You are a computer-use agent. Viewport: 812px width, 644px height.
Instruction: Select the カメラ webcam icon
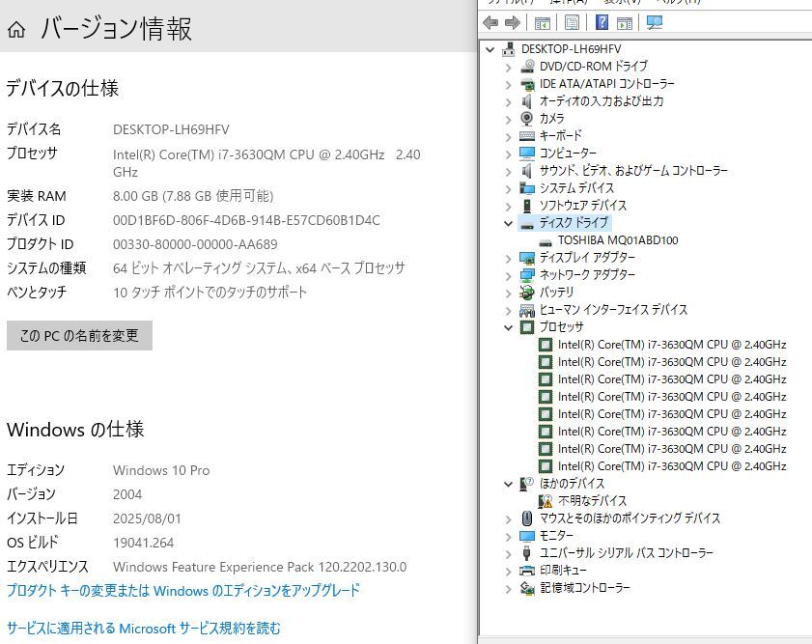pyautogui.click(x=527, y=119)
